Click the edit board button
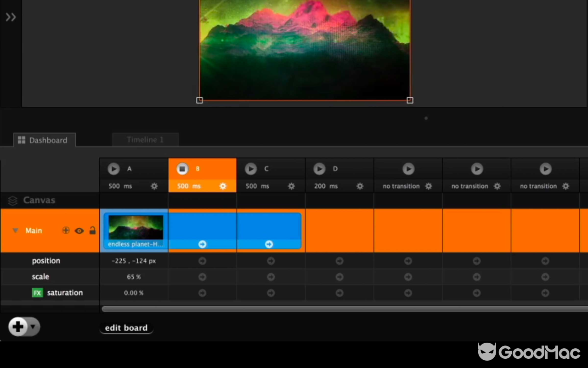This screenshot has width=588, height=368. [x=126, y=328]
